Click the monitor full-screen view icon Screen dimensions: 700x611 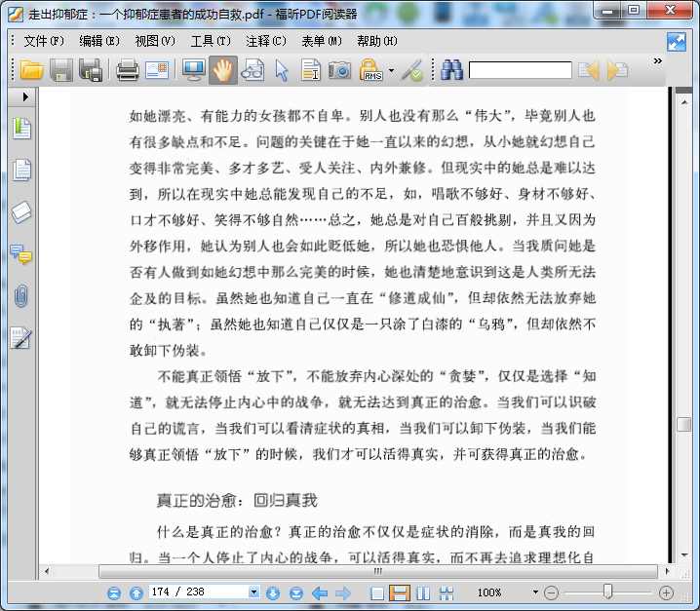pos(194,70)
